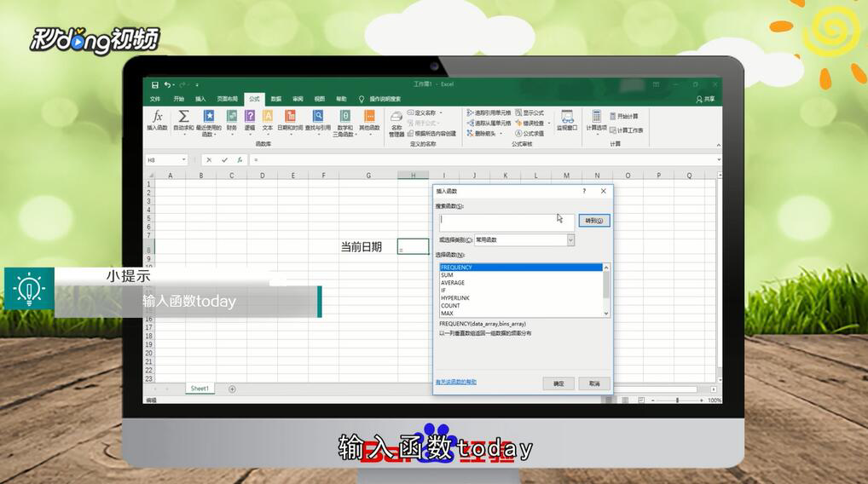Click OK (确定) in Insert Function dialog
Image resolution: width=868 pixels, height=484 pixels.
click(x=558, y=383)
